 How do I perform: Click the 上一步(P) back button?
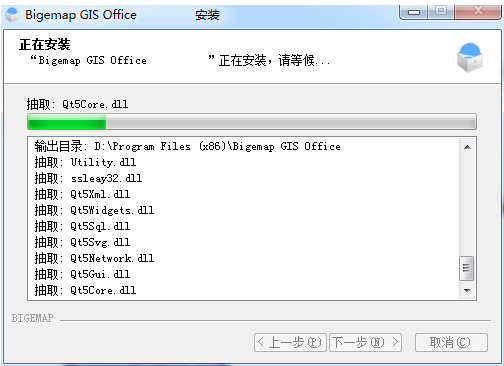click(x=290, y=342)
